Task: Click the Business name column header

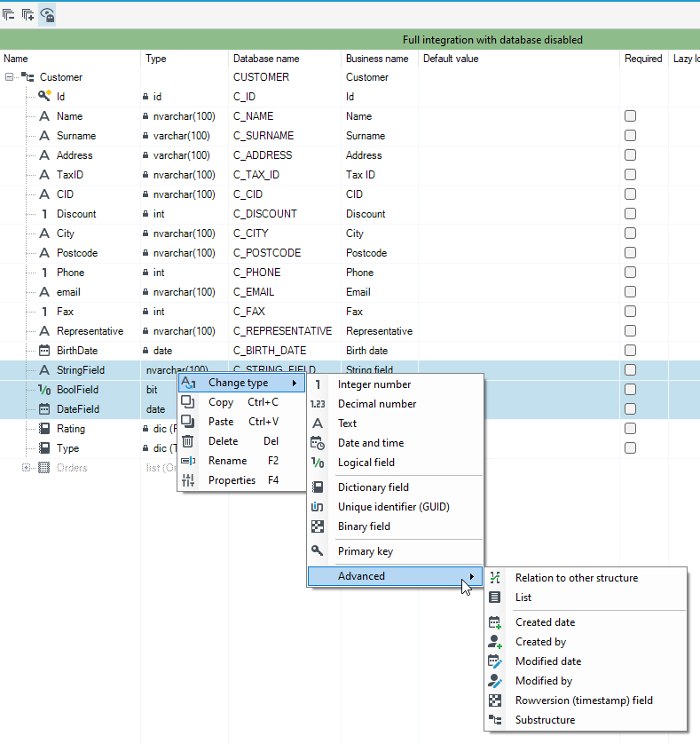Action: [380, 59]
